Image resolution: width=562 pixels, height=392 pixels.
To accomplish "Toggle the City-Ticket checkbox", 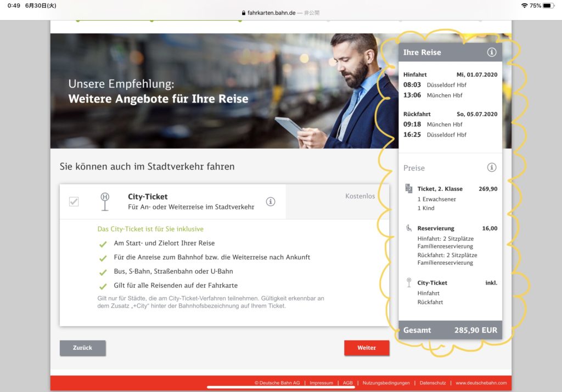I will click(x=74, y=202).
